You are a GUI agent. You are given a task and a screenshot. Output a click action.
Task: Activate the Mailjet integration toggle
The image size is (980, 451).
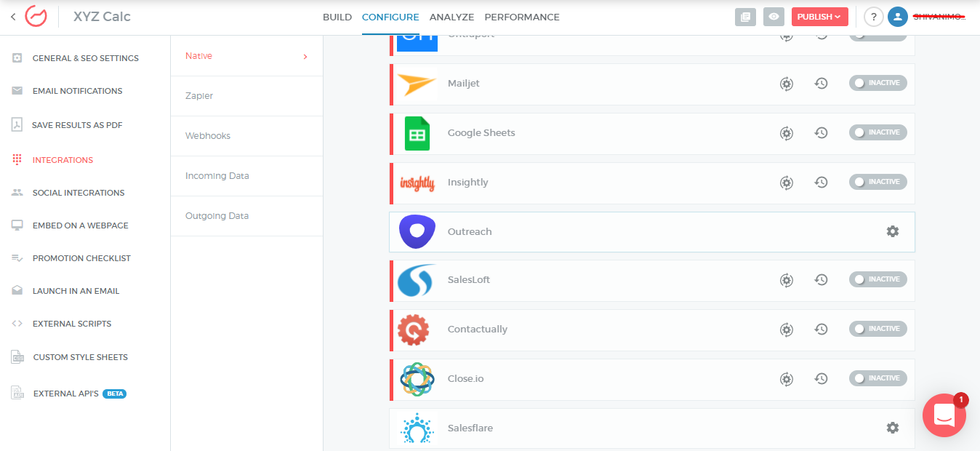[x=877, y=83]
